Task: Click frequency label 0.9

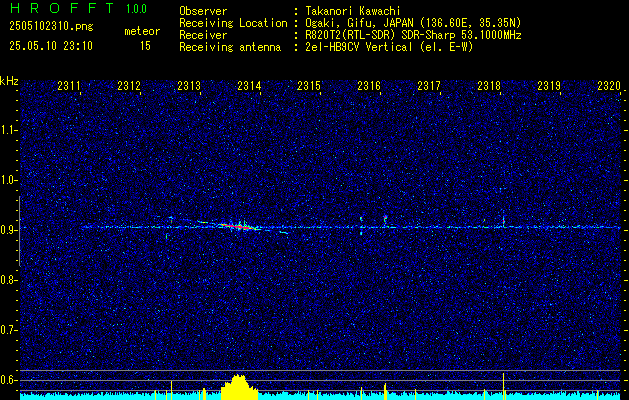Action: (x=9, y=230)
